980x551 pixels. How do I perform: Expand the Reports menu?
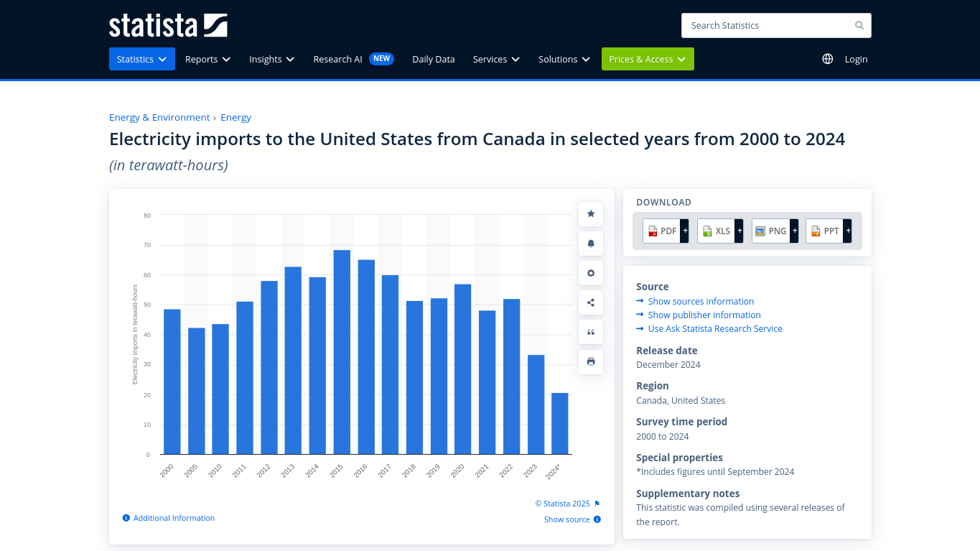pyautogui.click(x=207, y=59)
